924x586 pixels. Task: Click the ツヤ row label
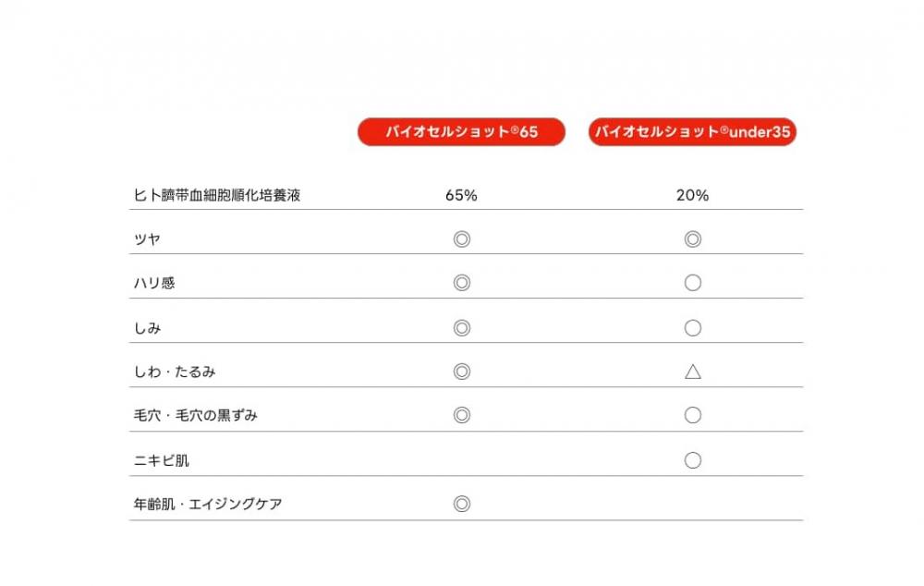[x=147, y=239]
